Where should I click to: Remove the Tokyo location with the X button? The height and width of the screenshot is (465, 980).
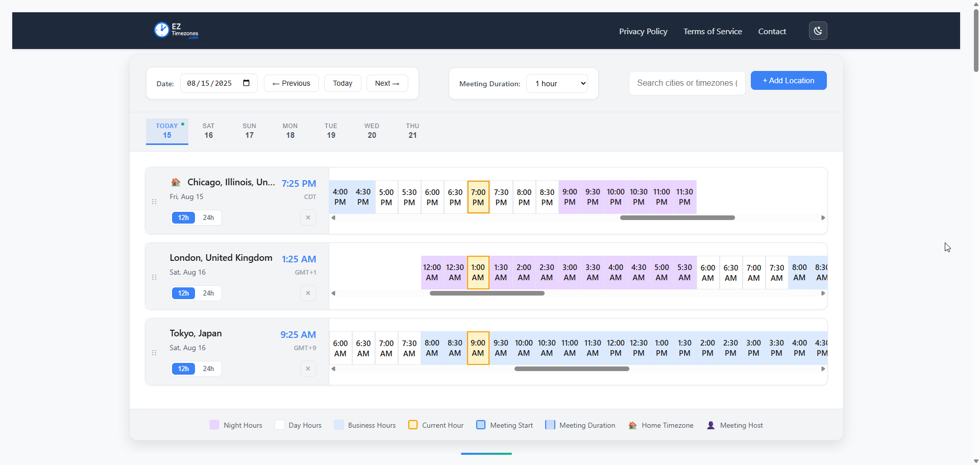click(x=308, y=369)
